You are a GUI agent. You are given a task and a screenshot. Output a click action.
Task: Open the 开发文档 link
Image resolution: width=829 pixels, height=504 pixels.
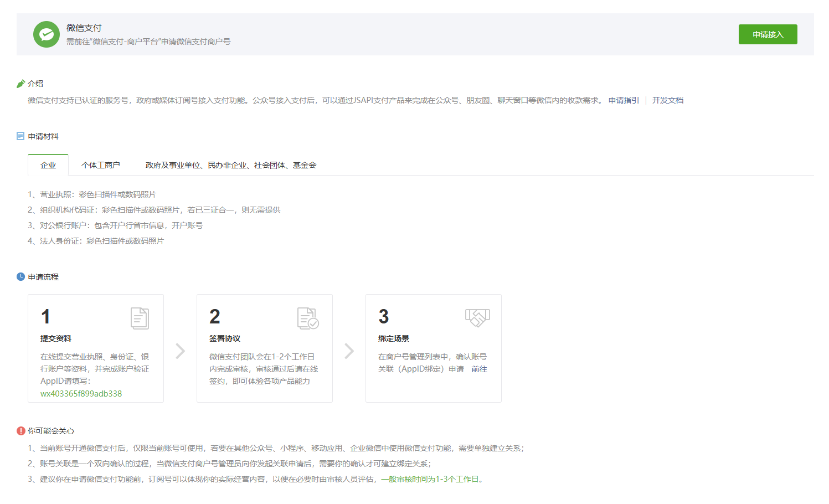pos(667,100)
